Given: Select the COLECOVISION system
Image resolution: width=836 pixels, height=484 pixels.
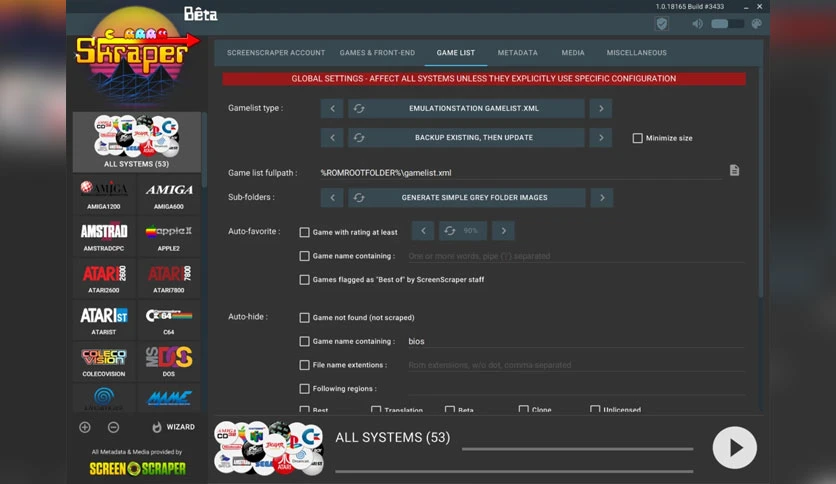Looking at the screenshot, I should tap(104, 362).
